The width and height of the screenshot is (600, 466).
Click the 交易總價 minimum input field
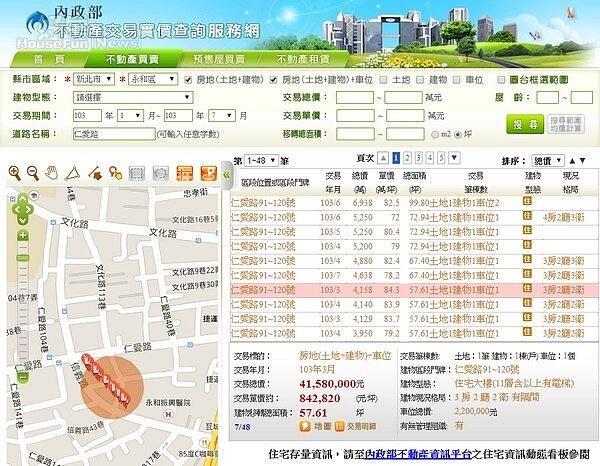tap(355, 98)
